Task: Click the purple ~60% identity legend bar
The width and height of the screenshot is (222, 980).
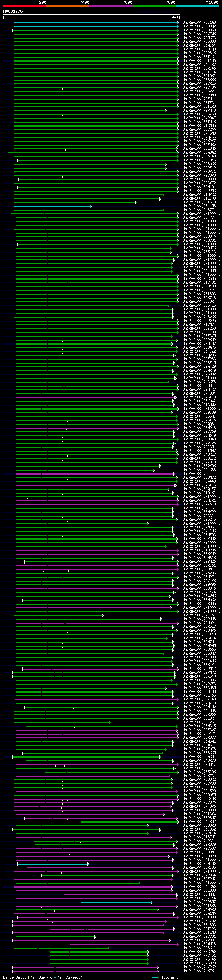Action: point(111,6)
